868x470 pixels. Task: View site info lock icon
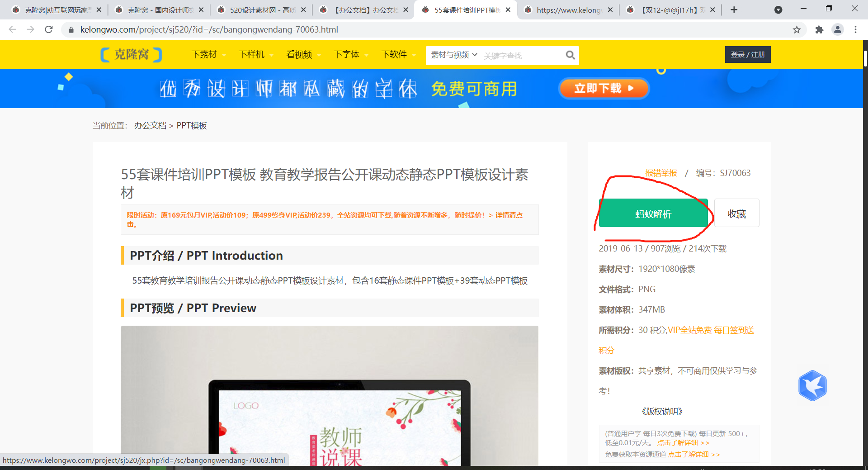[71, 29]
